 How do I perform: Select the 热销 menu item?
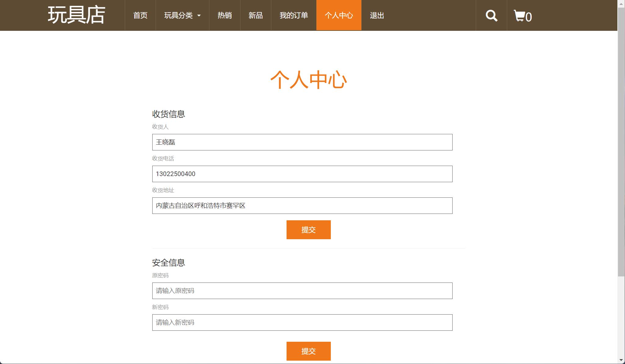(225, 15)
